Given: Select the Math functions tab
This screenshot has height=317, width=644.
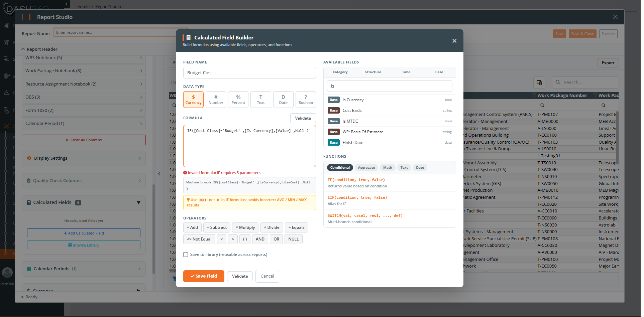Looking at the screenshot, I should coord(388,168).
